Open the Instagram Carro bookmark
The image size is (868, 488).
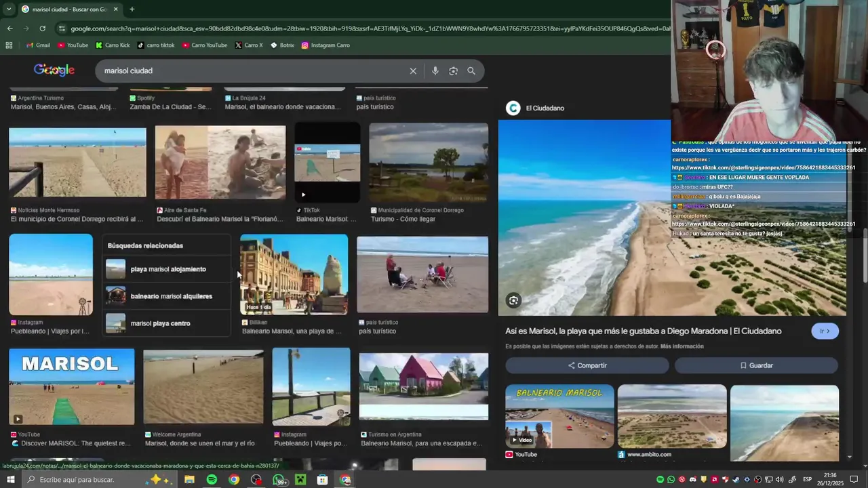[x=325, y=45]
